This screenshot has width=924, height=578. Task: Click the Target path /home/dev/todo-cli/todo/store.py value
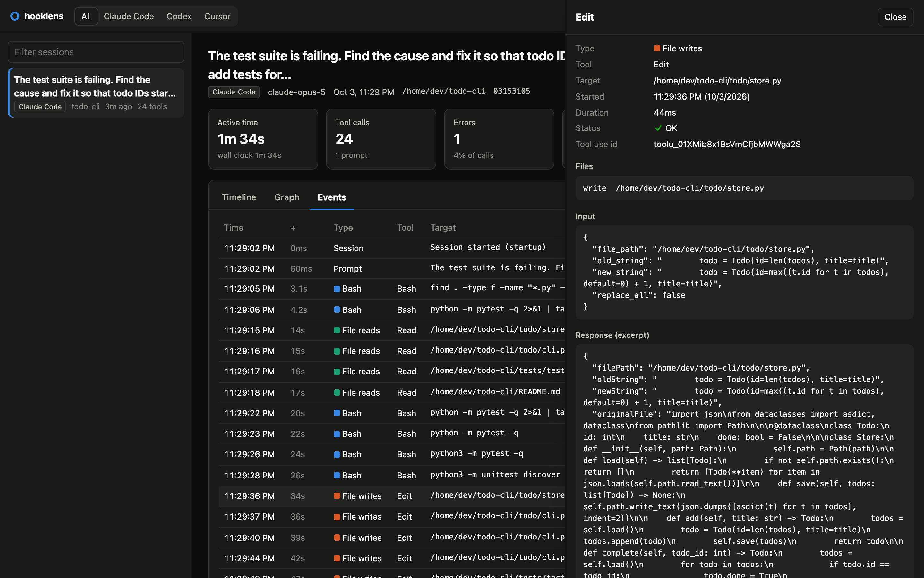coord(717,81)
